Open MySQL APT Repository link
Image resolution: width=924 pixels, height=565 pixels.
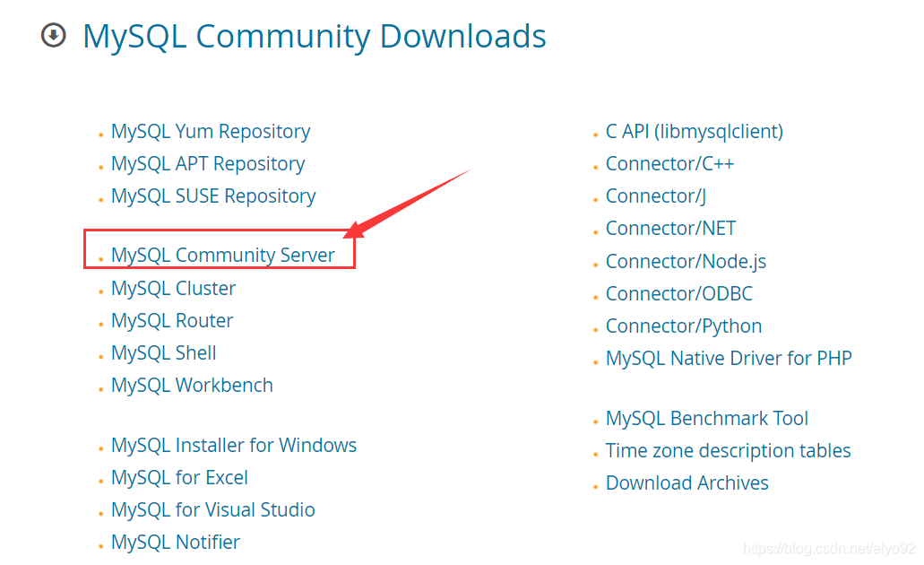click(208, 164)
